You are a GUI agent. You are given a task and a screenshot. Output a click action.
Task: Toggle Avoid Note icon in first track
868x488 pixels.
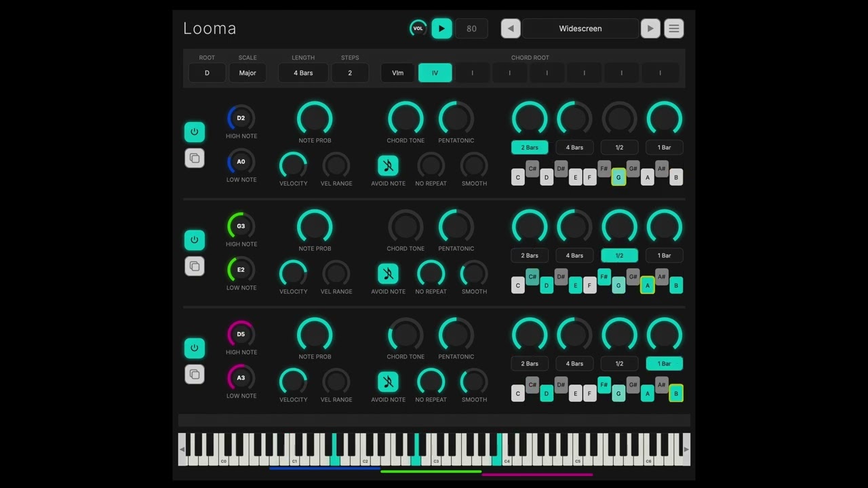[x=388, y=165]
